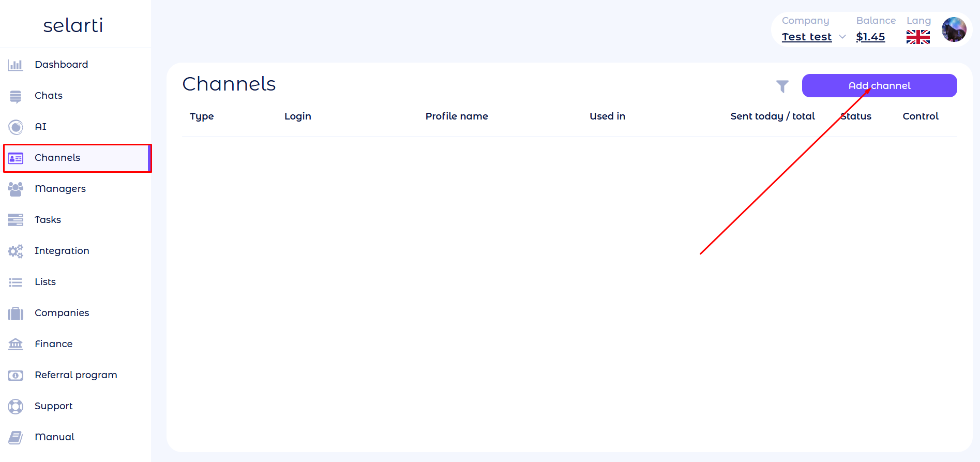The width and height of the screenshot is (980, 462).
Task: Click the Support lifebuoy icon
Action: [x=16, y=407]
